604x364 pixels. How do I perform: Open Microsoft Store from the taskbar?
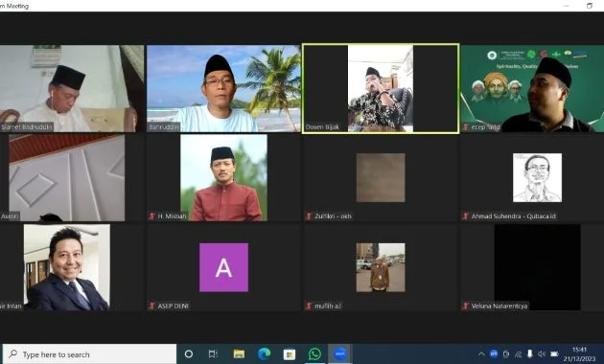290,354
